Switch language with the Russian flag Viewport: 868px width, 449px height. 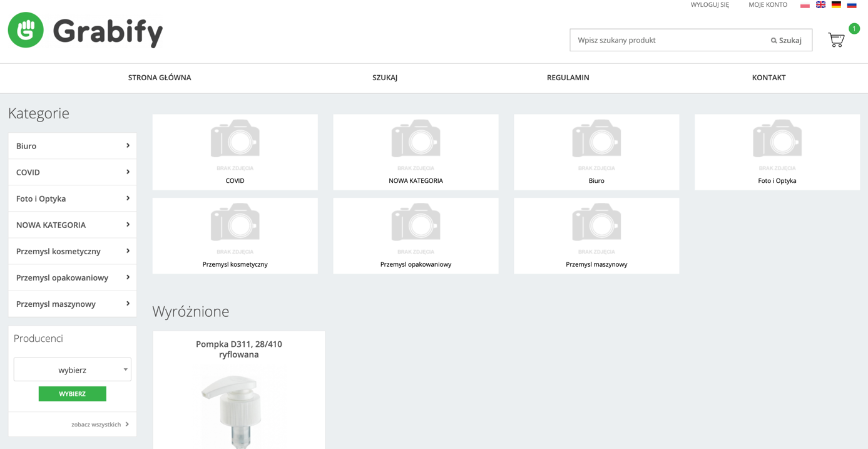click(x=852, y=5)
